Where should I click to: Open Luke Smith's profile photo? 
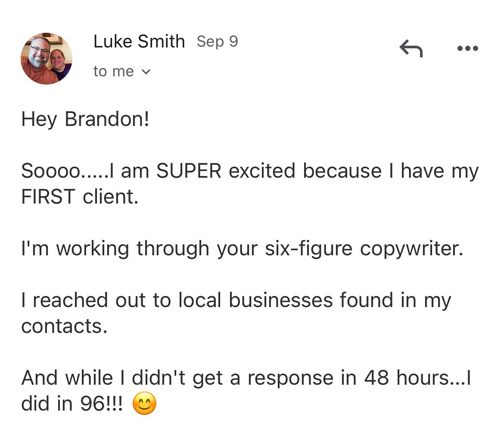coord(47,59)
